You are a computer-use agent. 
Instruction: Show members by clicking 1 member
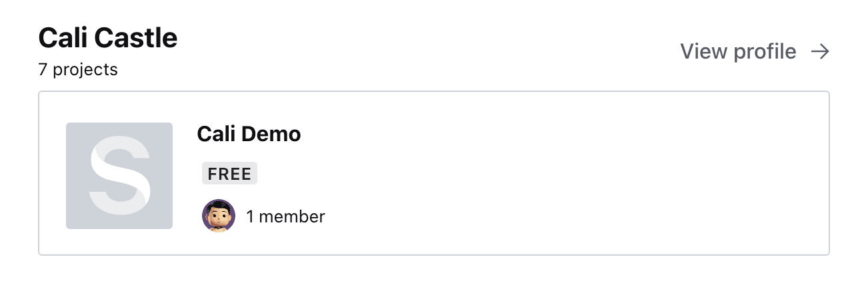pyautogui.click(x=285, y=216)
